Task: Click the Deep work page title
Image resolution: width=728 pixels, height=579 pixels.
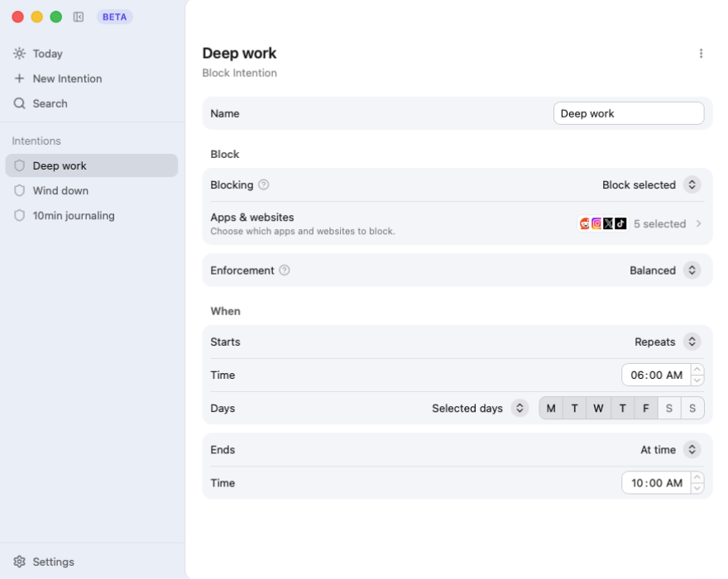Action: point(240,54)
